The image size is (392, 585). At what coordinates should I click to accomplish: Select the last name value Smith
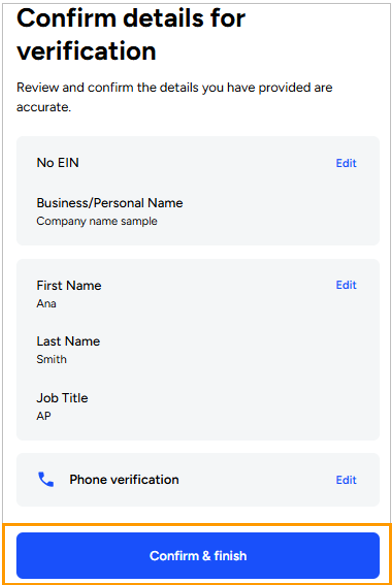coord(51,359)
